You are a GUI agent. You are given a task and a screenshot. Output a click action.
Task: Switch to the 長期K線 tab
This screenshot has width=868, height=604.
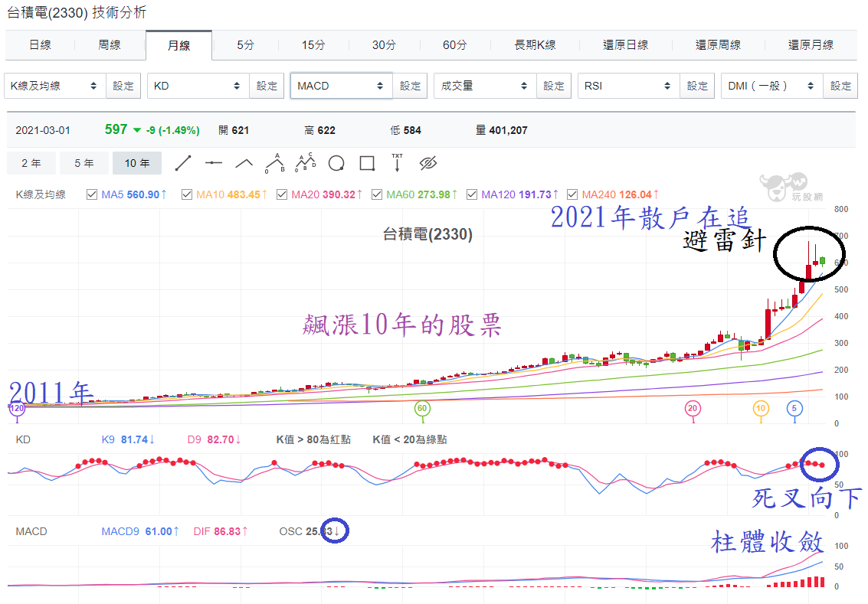(x=536, y=45)
